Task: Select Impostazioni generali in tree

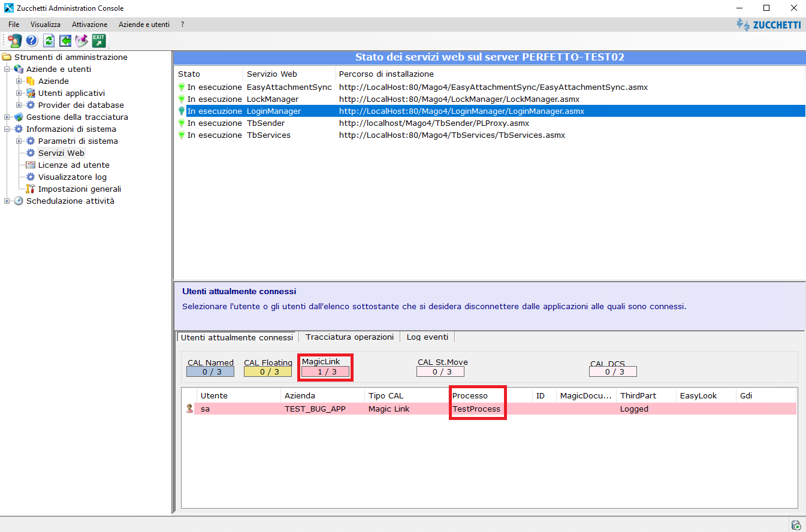Action: 80,189
